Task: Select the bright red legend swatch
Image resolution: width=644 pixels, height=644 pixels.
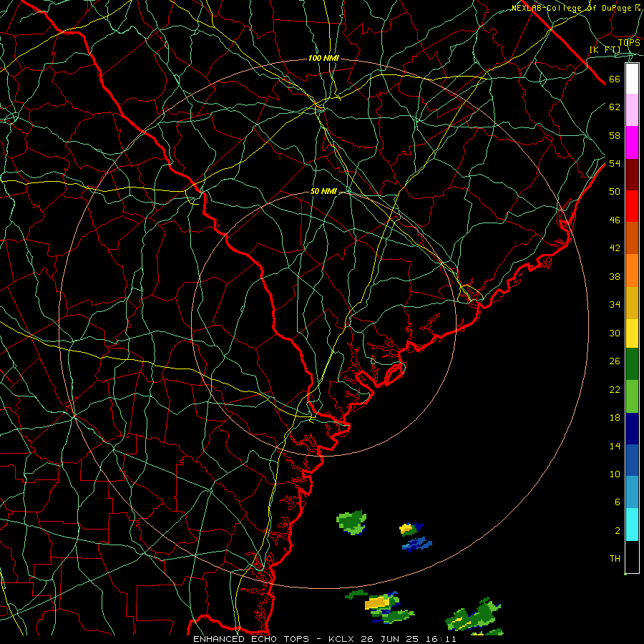Action: coord(632,206)
